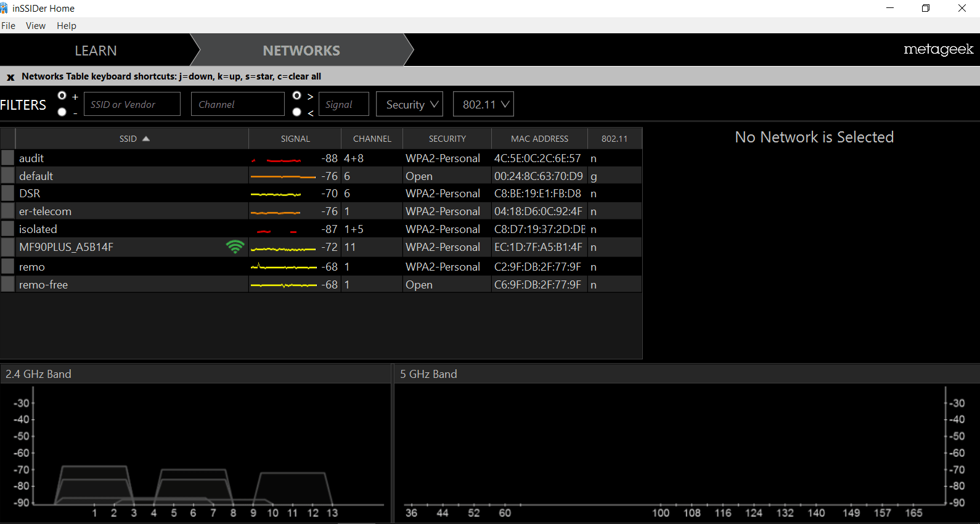Click the Signal filter field
The width and height of the screenshot is (980, 524).
[343, 104]
